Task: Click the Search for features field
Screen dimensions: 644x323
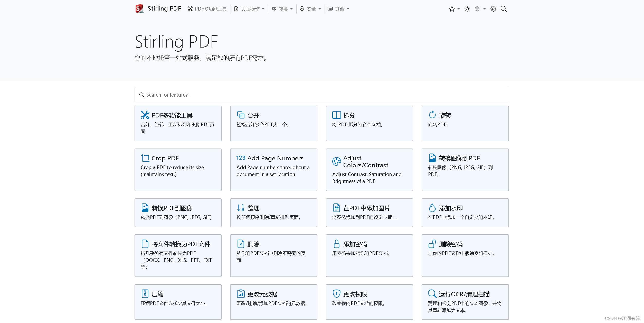Action: click(321, 95)
